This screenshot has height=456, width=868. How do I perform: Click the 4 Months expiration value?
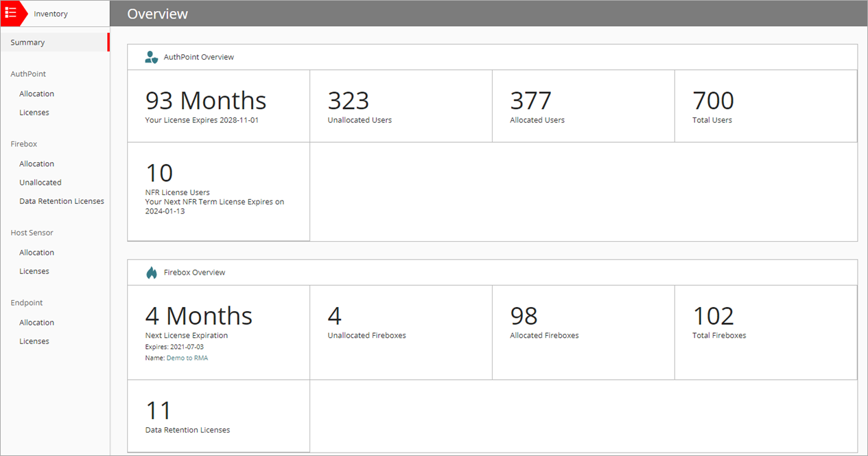pyautogui.click(x=199, y=316)
